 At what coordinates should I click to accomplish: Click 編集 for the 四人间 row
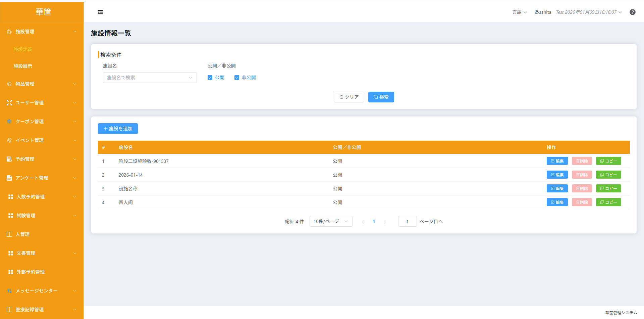pos(557,202)
